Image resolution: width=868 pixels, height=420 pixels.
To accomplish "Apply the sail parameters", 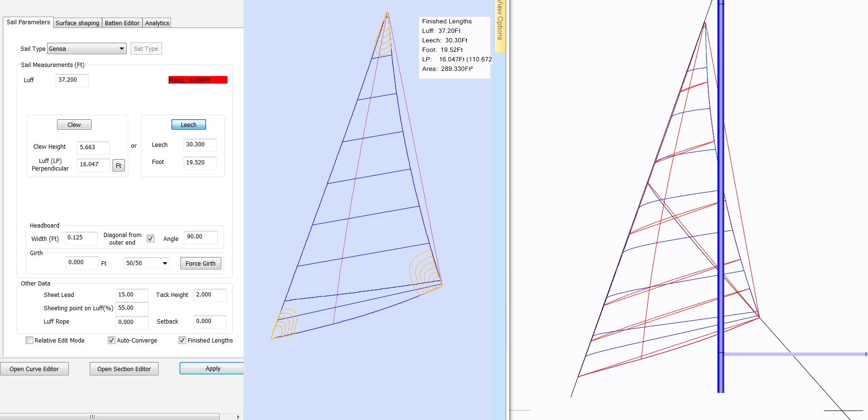I will click(x=212, y=369).
